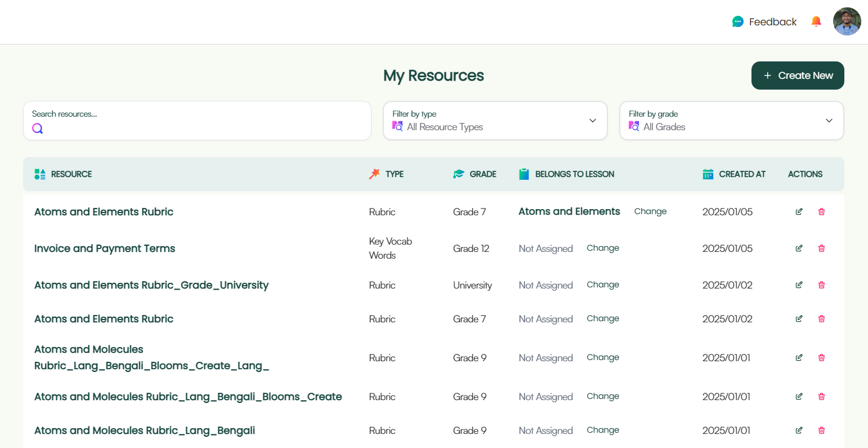868x448 pixels.
Task: Expand Filter by type chevron arrow
Action: (x=592, y=121)
